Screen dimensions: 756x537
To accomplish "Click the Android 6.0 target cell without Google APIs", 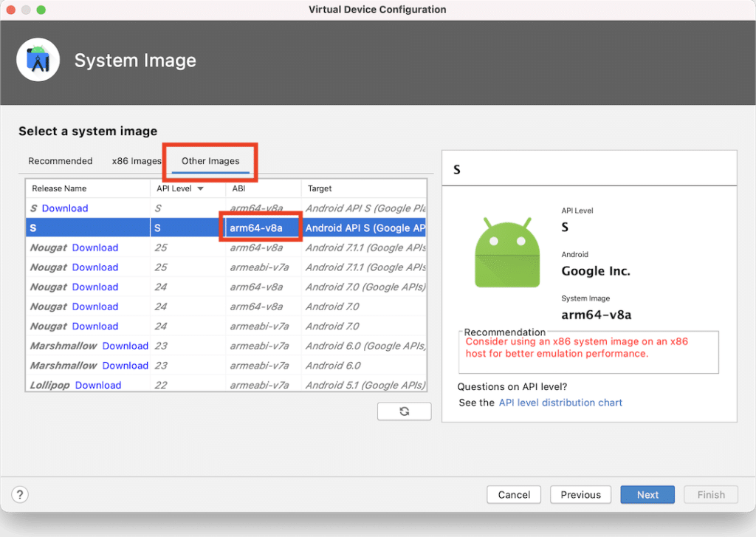I will 365,366.
